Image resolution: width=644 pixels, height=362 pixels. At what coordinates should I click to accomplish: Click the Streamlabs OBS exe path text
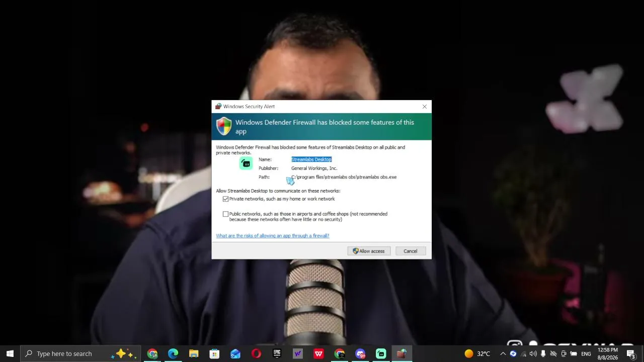(x=344, y=177)
